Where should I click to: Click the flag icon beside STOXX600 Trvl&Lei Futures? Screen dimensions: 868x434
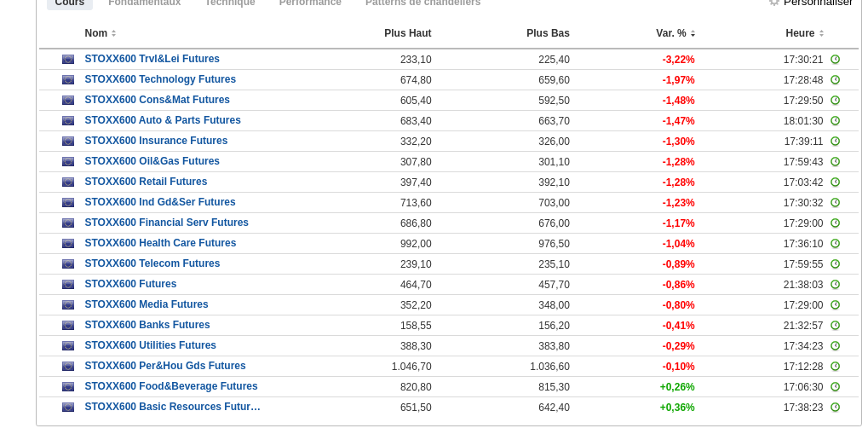(x=68, y=60)
